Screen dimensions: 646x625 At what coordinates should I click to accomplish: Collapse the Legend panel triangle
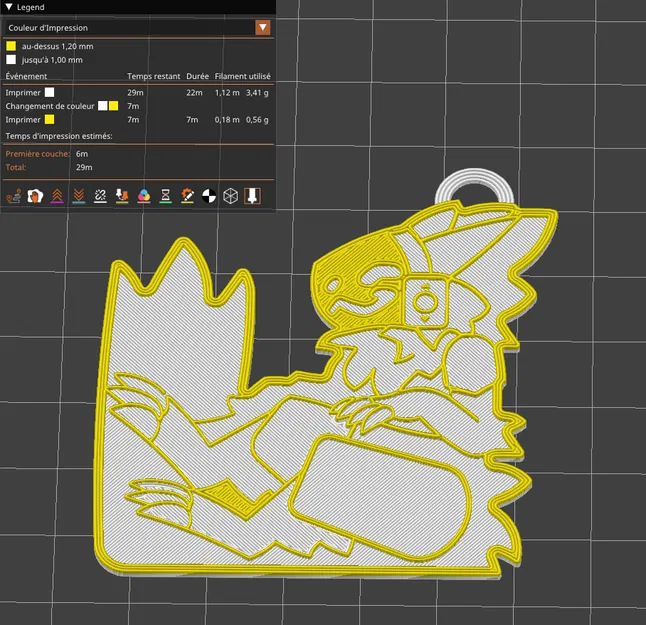[x=9, y=7]
